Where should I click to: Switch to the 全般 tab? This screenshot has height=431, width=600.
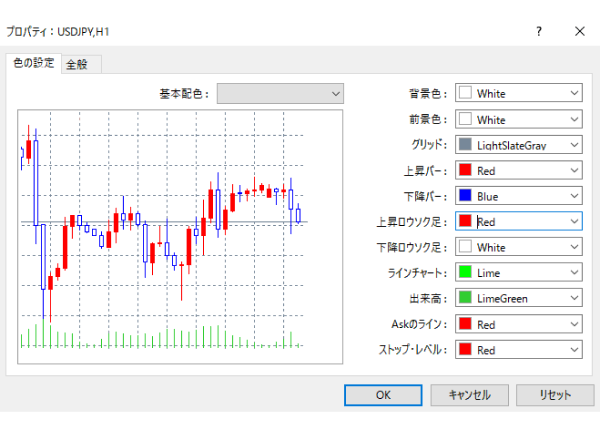pyautogui.click(x=81, y=64)
